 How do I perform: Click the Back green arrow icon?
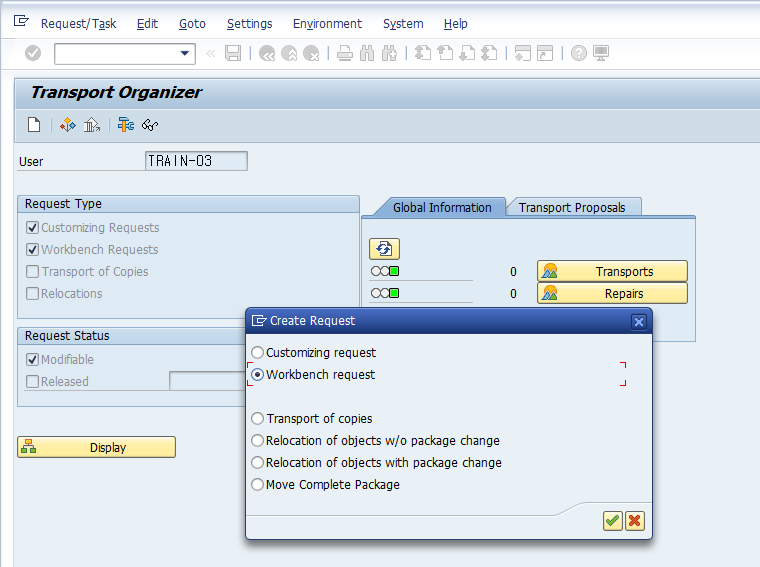[x=267, y=53]
